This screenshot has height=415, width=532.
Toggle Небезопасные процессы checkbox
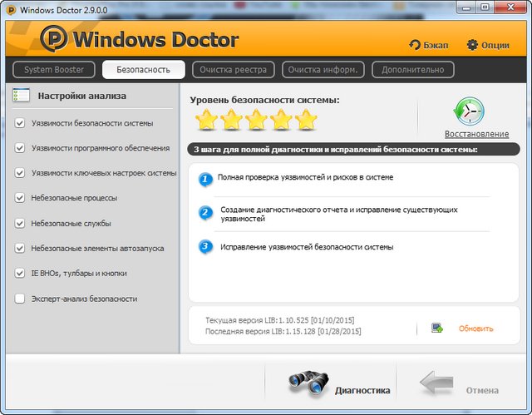[20, 199]
